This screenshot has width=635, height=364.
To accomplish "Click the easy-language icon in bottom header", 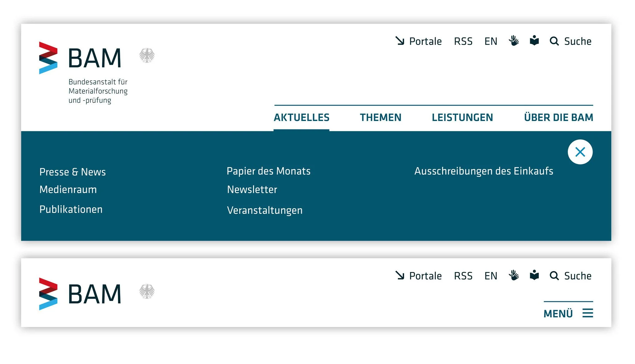I will click(534, 275).
